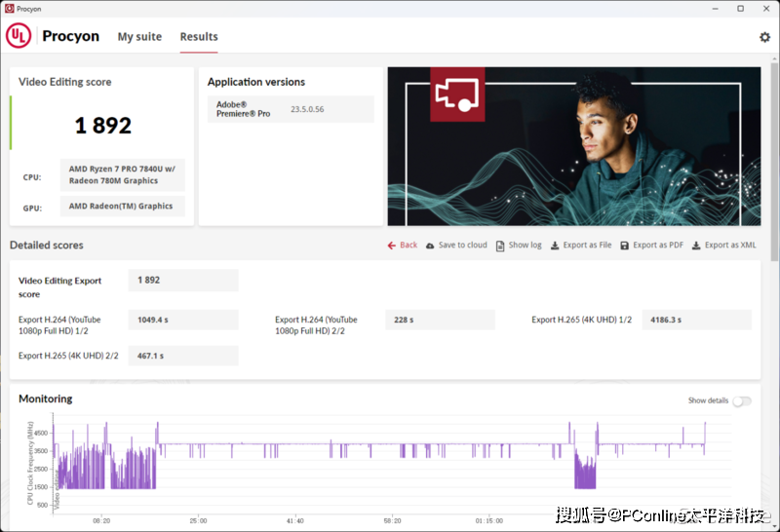Open the Results tab
780x532 pixels.
tap(199, 37)
